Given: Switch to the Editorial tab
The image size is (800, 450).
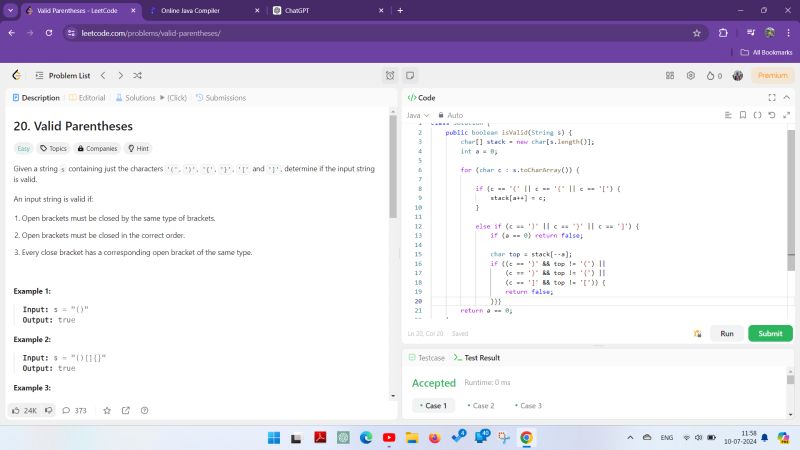Looking at the screenshot, I should coord(87,97).
